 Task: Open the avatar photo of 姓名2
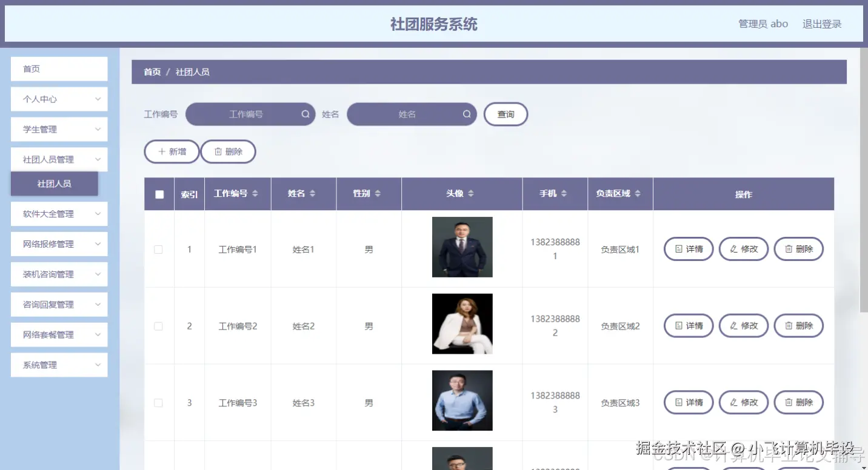tap(462, 324)
